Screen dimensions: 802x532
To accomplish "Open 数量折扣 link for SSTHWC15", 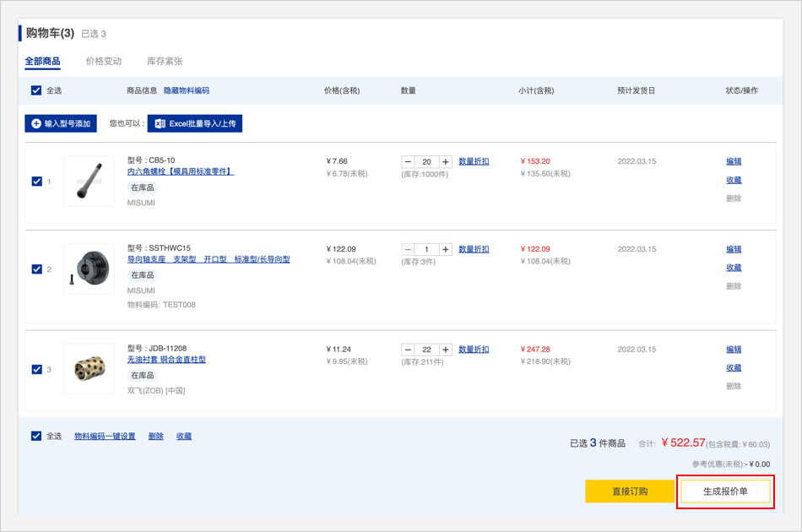I will pos(474,249).
